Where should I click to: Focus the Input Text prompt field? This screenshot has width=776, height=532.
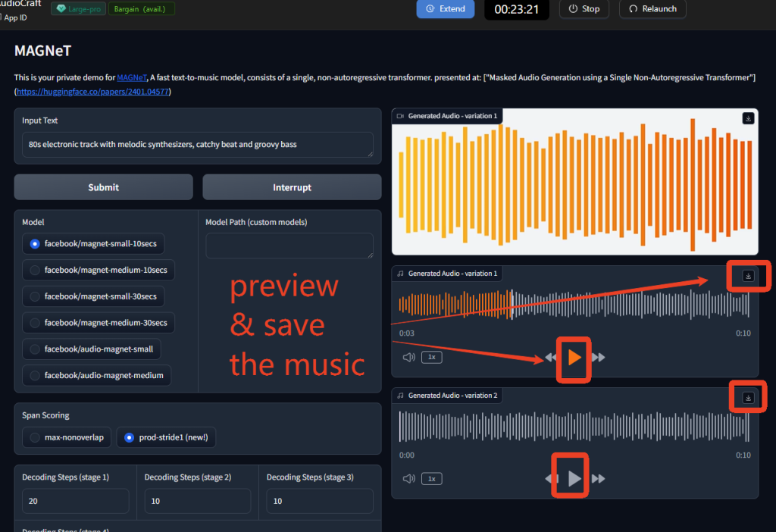click(x=197, y=144)
